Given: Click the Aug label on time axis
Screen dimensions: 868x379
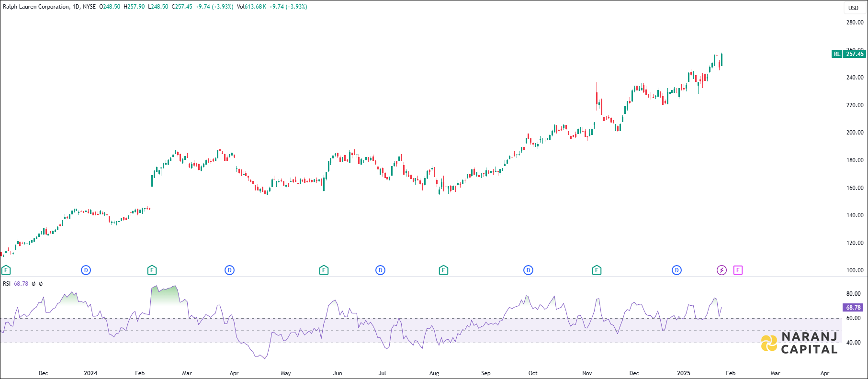Looking at the screenshot, I should click(x=434, y=373).
